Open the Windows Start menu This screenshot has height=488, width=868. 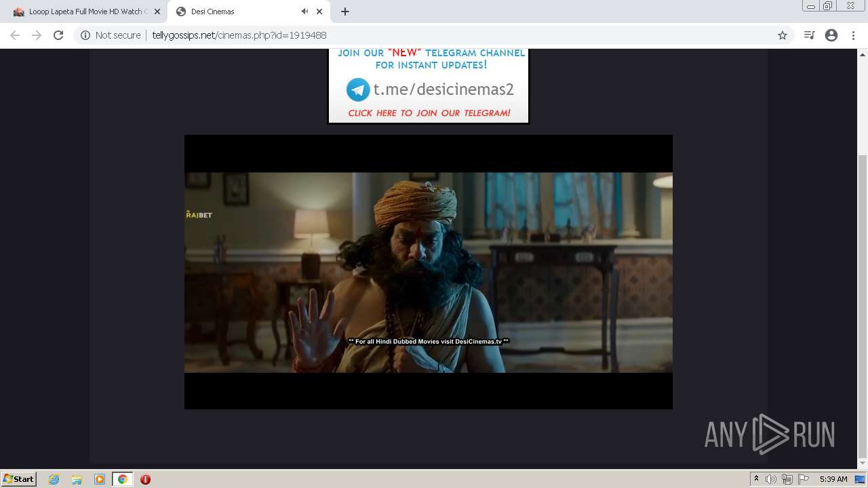[19, 479]
